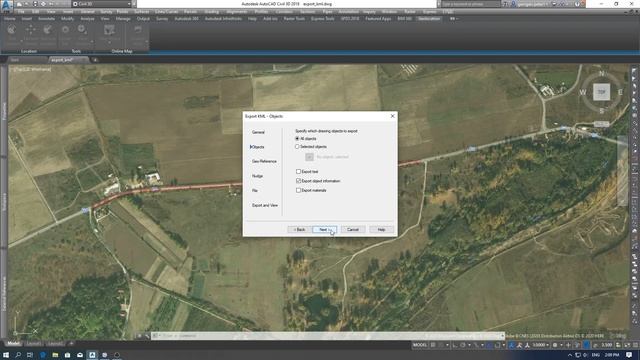Viewport: 640px width, 360px height.
Task: Toggle the grid display status bar icon
Action: [x=433, y=345]
